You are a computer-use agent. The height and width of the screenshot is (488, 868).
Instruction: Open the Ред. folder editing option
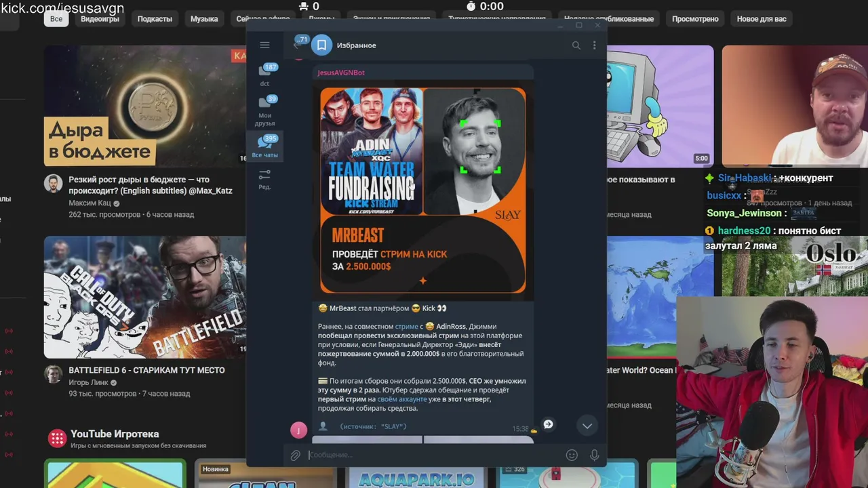[265, 180]
